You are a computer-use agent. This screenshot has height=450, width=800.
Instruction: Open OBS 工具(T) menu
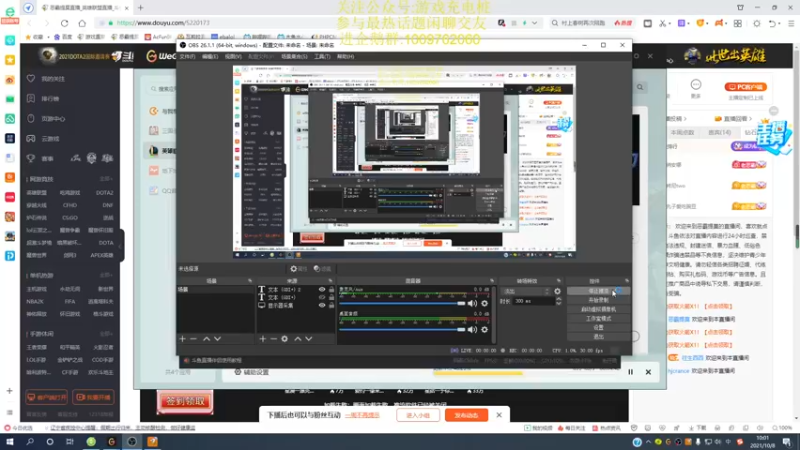[x=322, y=57]
